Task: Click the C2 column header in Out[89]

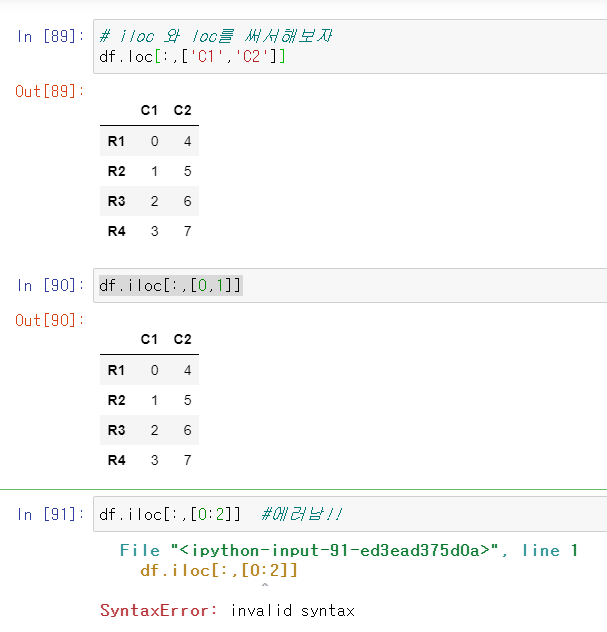Action: 183,110
